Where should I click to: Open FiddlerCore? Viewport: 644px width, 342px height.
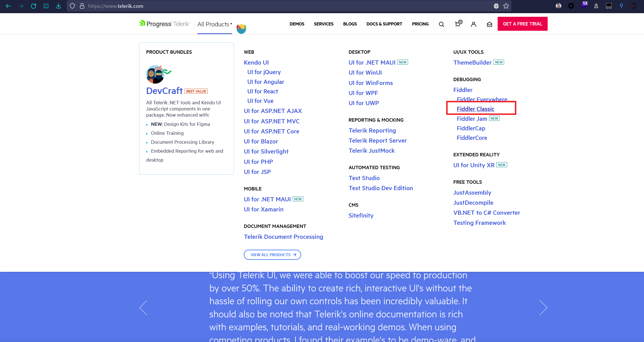[x=472, y=138]
